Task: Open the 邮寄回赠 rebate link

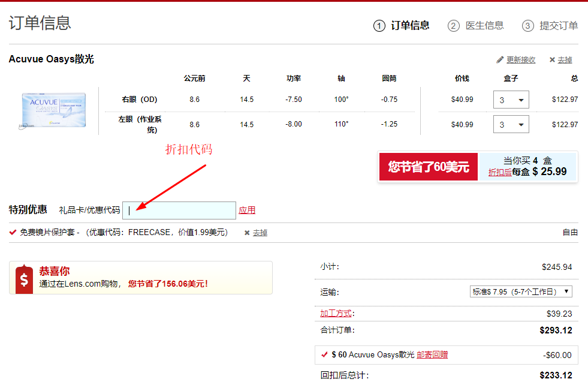Action: click(x=432, y=355)
